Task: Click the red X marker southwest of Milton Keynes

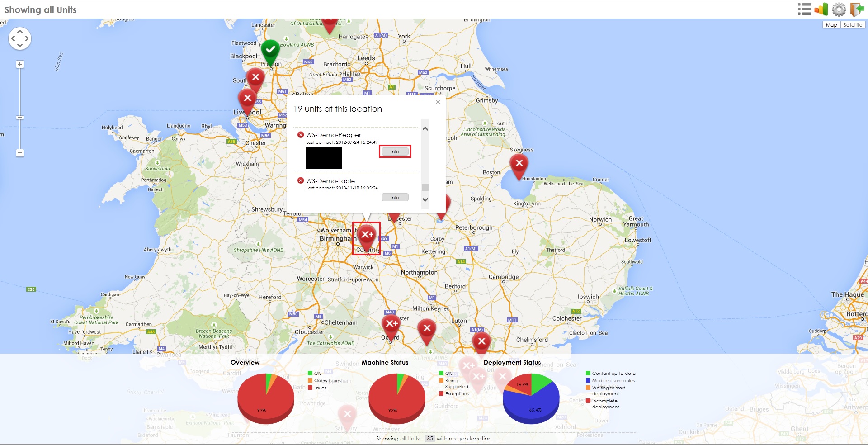Action: tap(427, 329)
